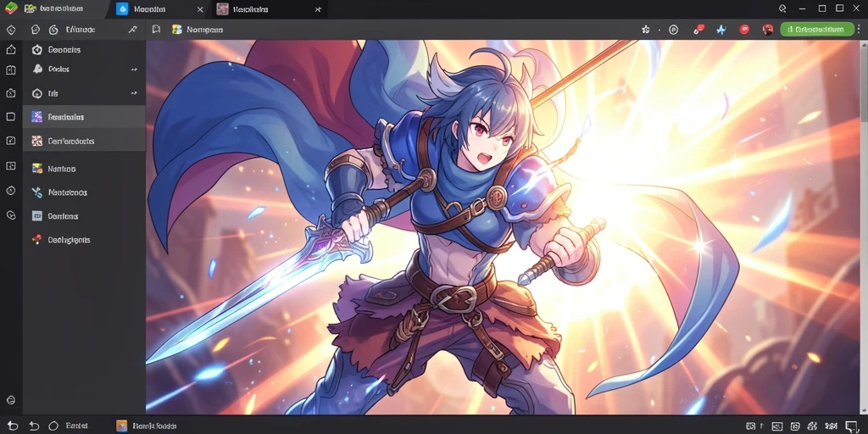The height and width of the screenshot is (434, 868).
Task: Expand the bell icon sidebar item arrow
Action: [133, 70]
